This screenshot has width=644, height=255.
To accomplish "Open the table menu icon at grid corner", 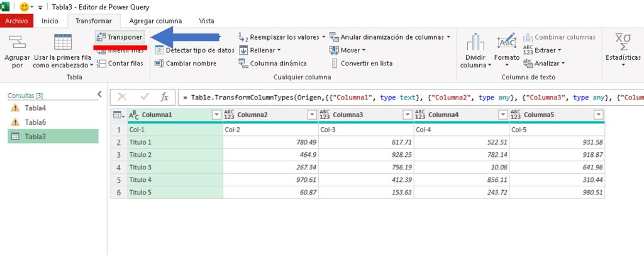I will pos(119,115).
